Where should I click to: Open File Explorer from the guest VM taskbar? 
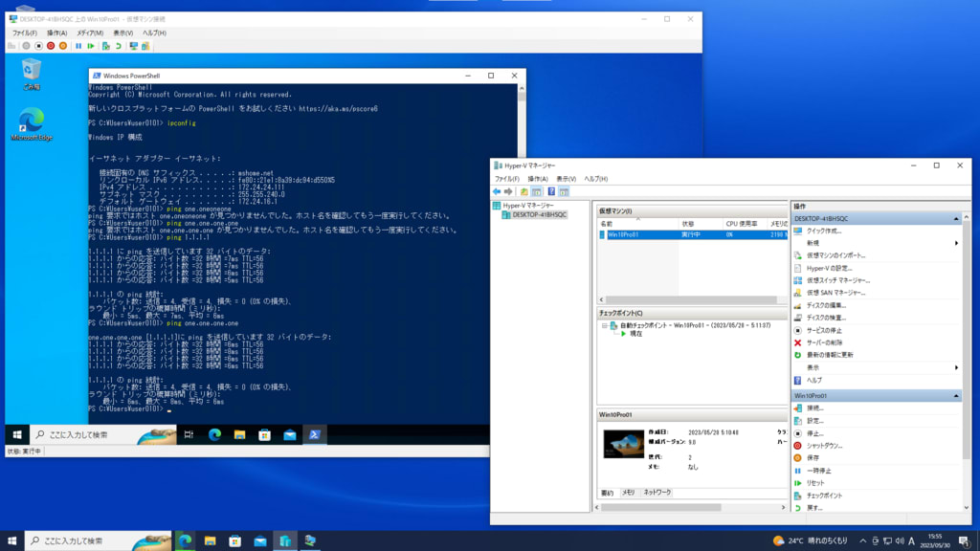(239, 434)
